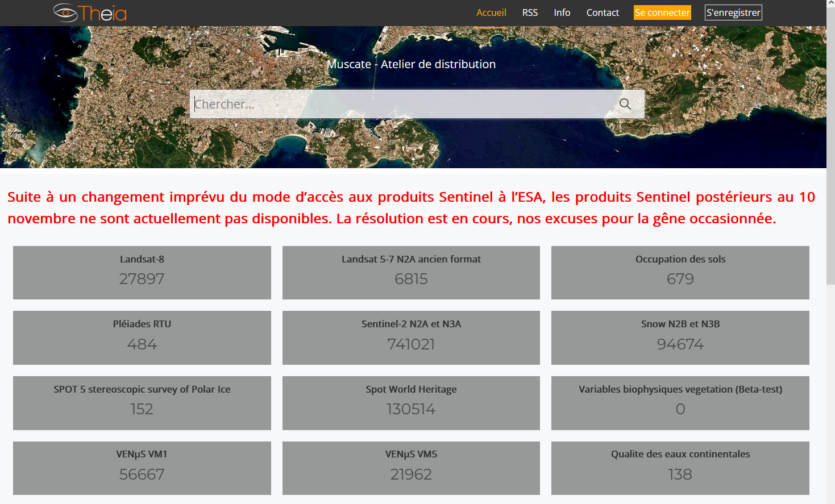
Task: Open the Spot World Heritage card
Action: tap(411, 403)
